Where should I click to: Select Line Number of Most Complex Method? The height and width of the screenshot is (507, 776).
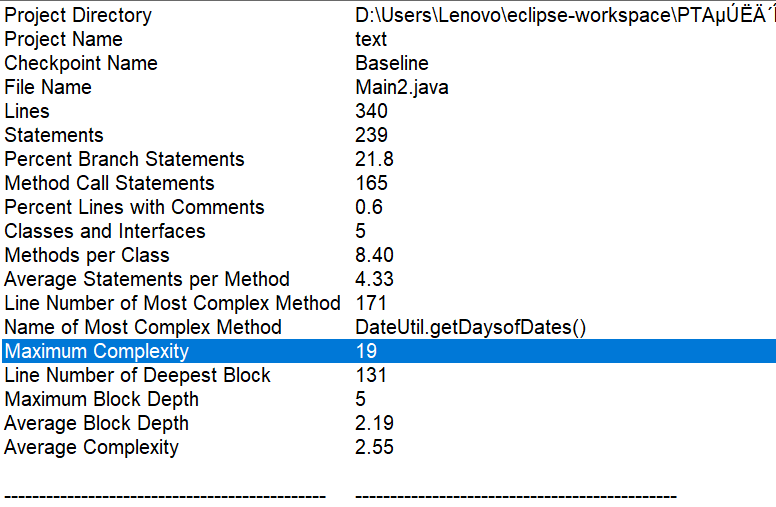click(172, 303)
